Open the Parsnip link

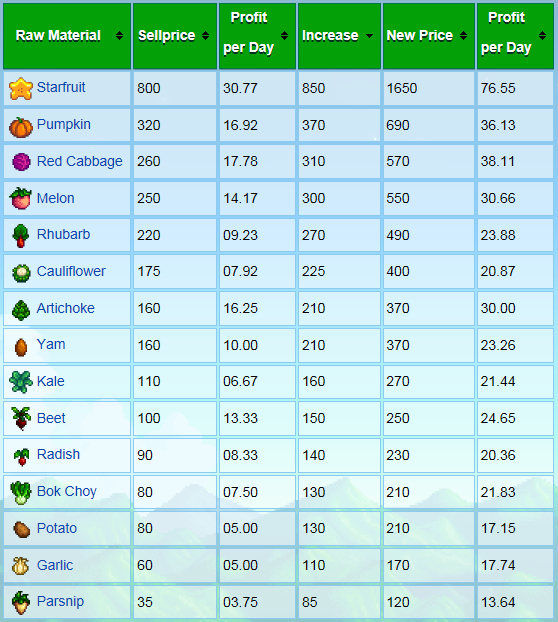[x=60, y=601]
